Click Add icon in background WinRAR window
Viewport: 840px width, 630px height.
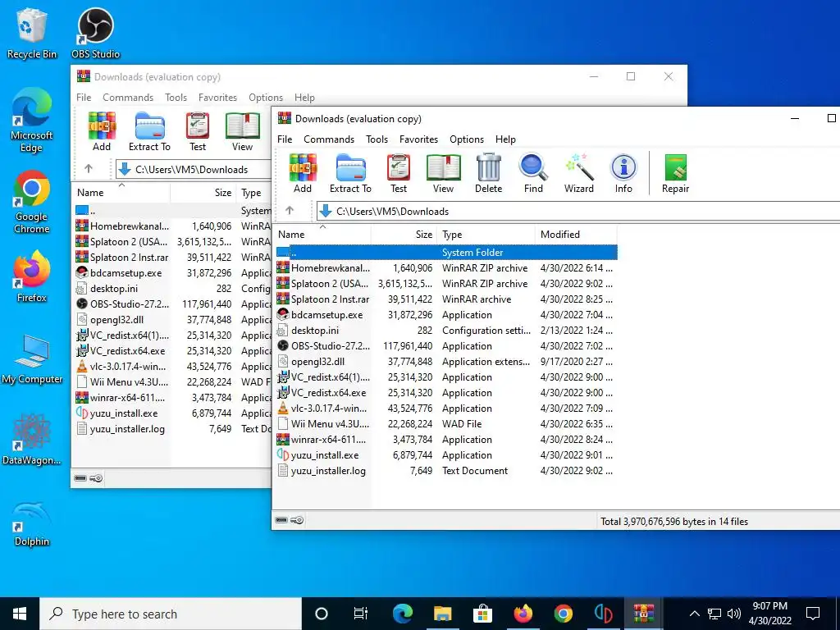pyautogui.click(x=102, y=131)
